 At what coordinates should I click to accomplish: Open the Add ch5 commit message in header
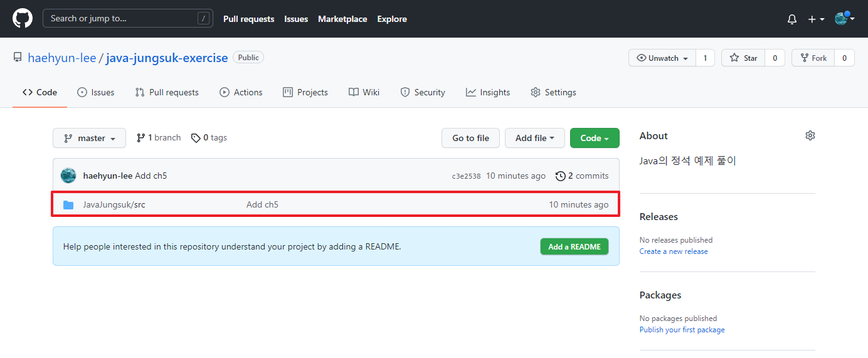(151, 176)
